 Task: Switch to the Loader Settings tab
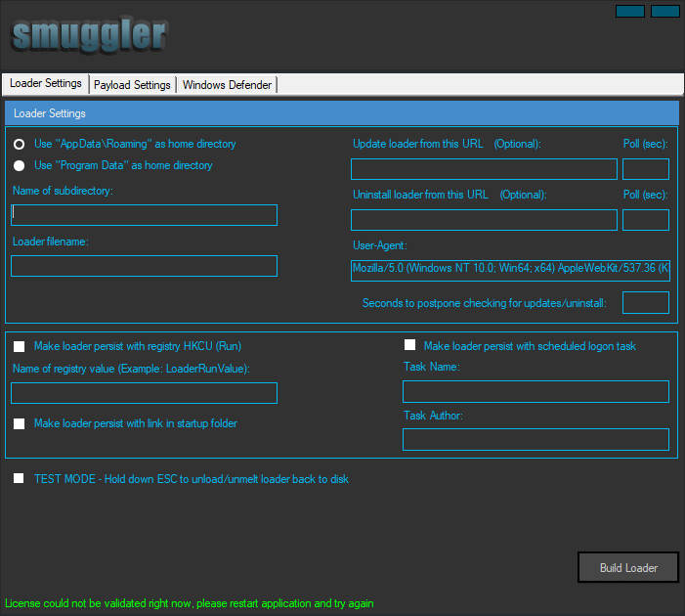45,83
